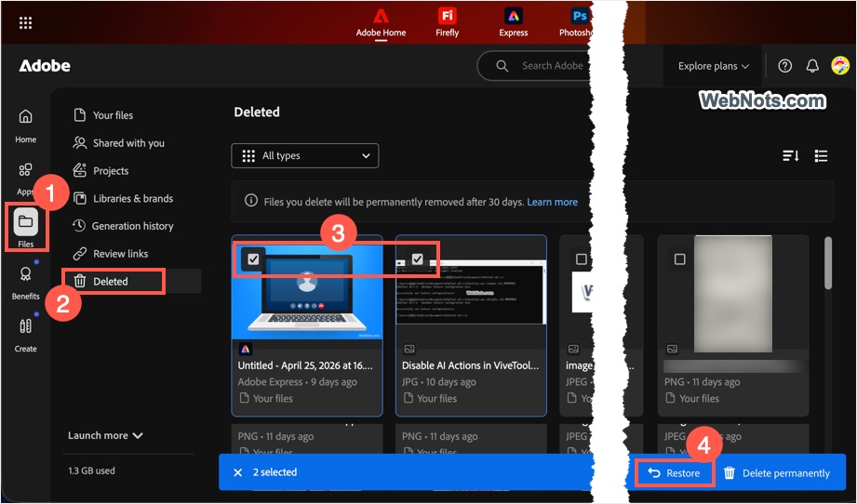
Task: Open Apps in left rail
Action: coord(25,179)
